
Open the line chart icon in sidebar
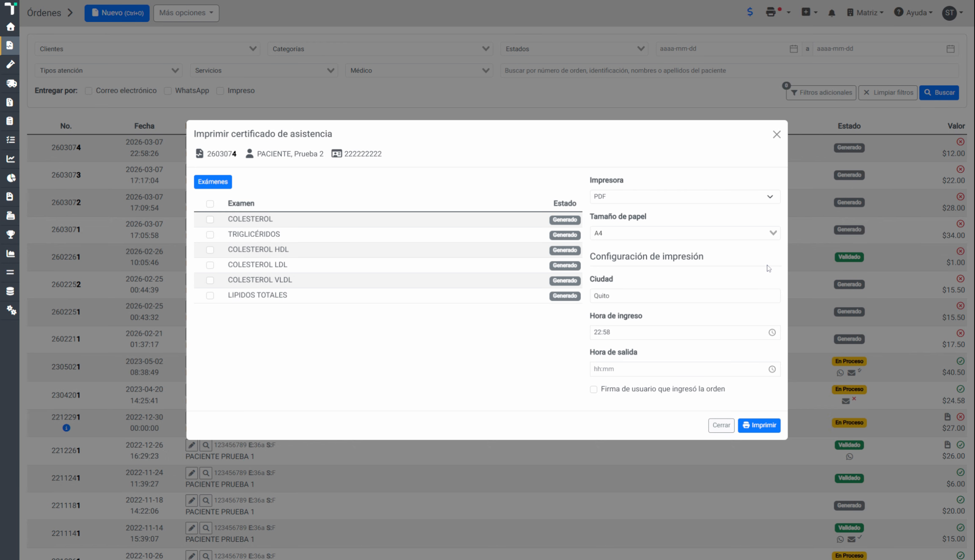coord(10,159)
